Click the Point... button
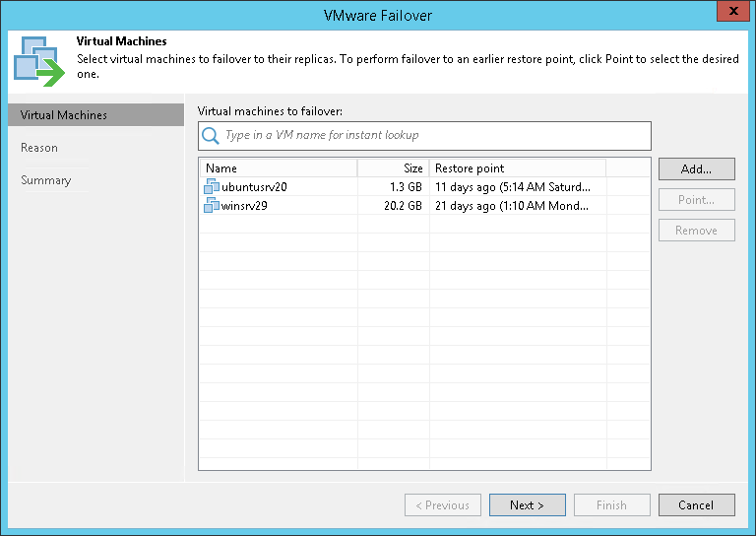Screen dimensions: 756x536 [x=697, y=200]
